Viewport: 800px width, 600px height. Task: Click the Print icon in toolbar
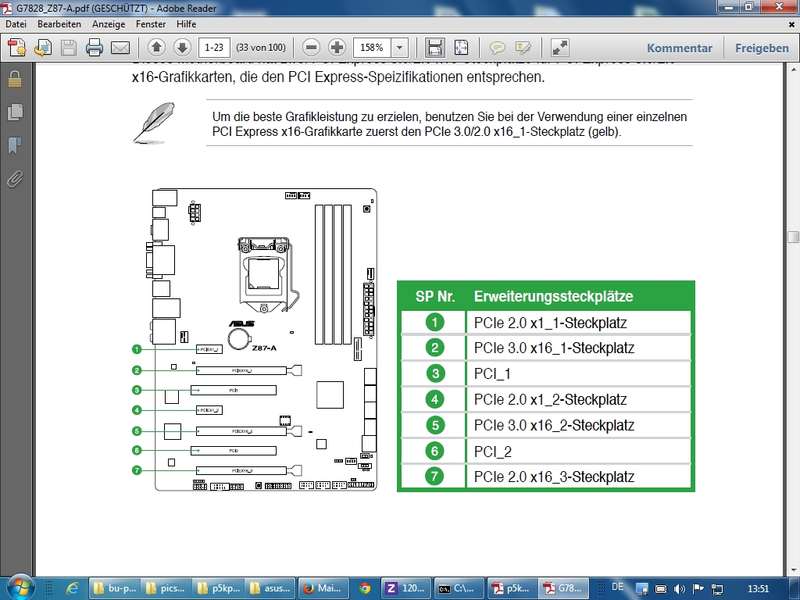tap(94, 48)
